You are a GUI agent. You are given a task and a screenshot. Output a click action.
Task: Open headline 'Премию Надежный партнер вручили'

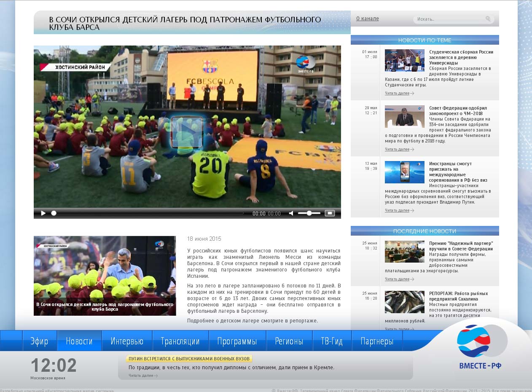(461, 246)
